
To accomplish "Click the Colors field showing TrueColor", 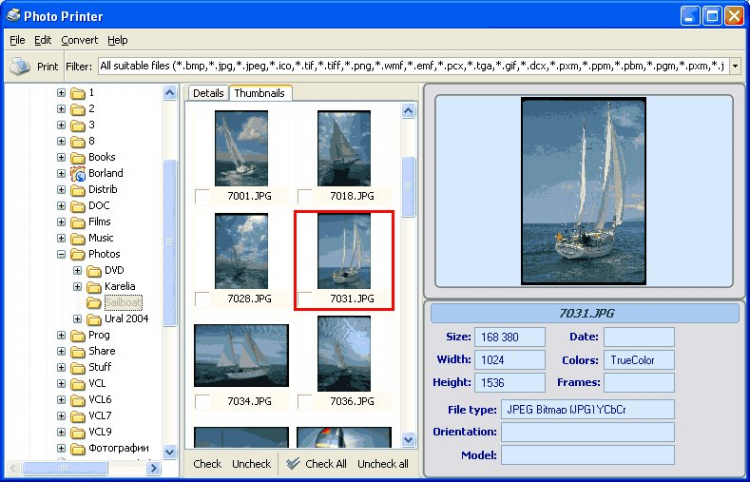I will coord(639,360).
